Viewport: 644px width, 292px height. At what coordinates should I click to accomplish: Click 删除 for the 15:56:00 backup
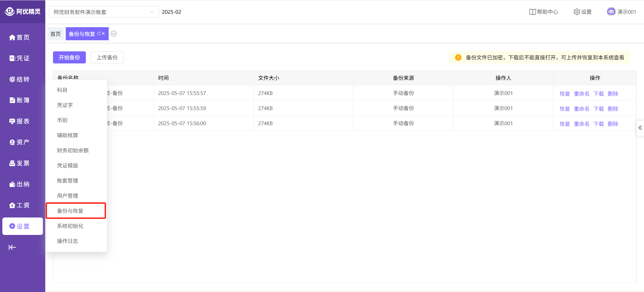[x=613, y=124]
